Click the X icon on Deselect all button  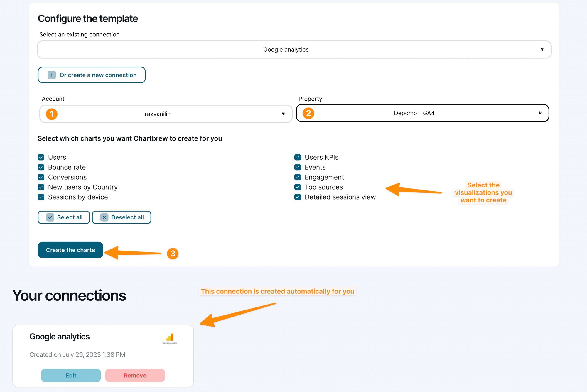pyautogui.click(x=104, y=217)
